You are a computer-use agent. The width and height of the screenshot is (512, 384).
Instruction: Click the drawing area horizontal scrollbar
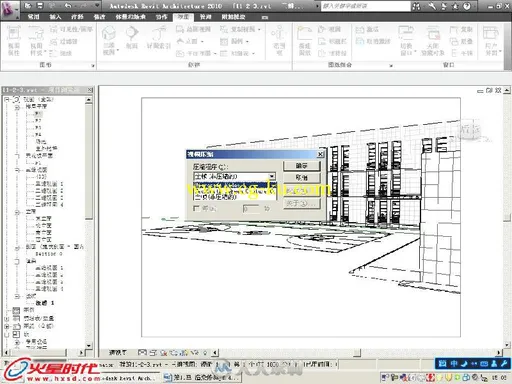coord(357,352)
